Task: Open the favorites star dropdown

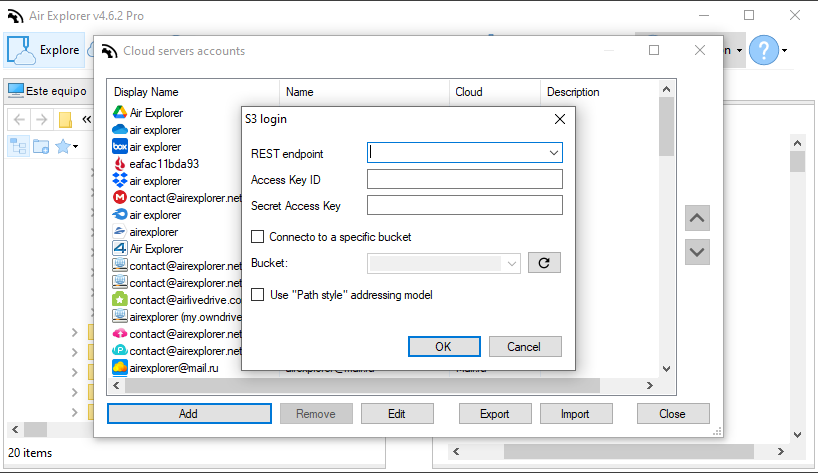Action: (66, 147)
